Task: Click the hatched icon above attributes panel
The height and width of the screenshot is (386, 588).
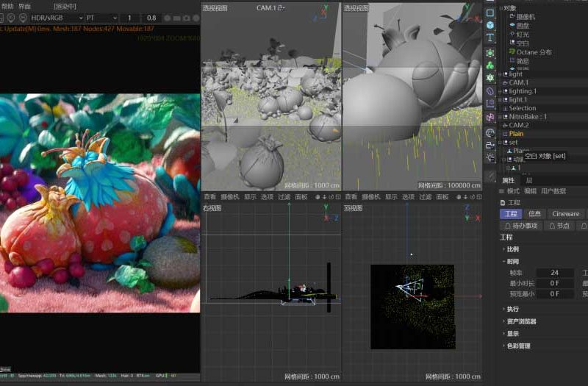Action: tap(490, 176)
